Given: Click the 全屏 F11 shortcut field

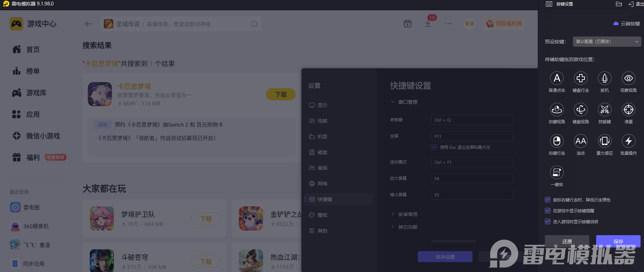Looking at the screenshot, I should (472, 136).
